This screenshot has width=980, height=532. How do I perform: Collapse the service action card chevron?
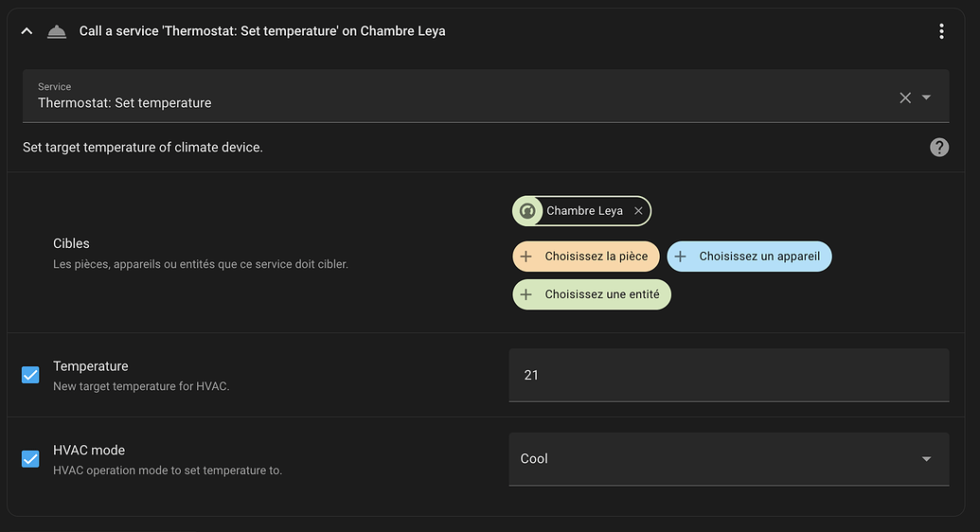pos(27,30)
